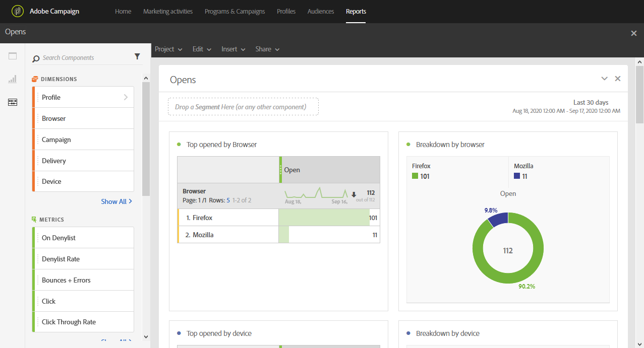Click the search magnifier icon
Screen dimensions: 644x348
coord(36,58)
